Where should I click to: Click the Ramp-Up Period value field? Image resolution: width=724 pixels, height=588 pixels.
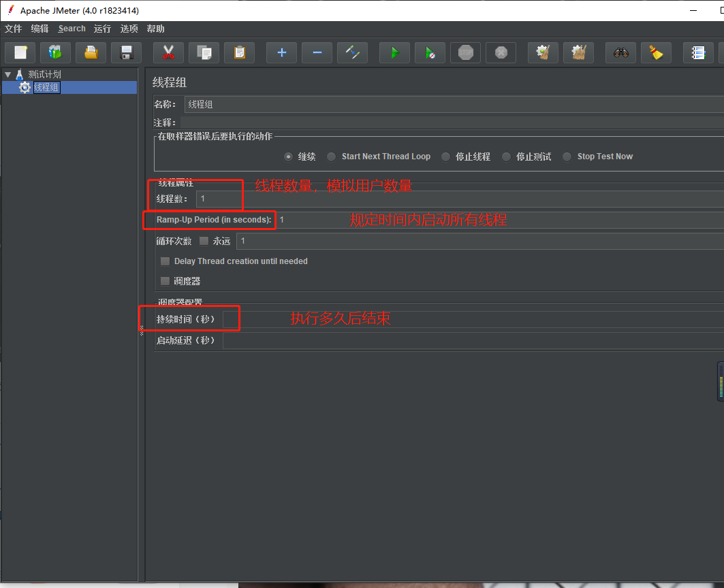click(500, 220)
